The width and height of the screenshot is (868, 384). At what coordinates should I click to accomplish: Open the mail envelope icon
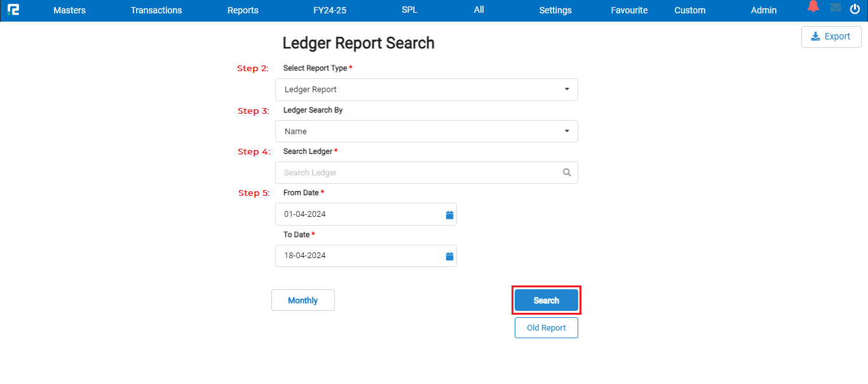pyautogui.click(x=835, y=8)
